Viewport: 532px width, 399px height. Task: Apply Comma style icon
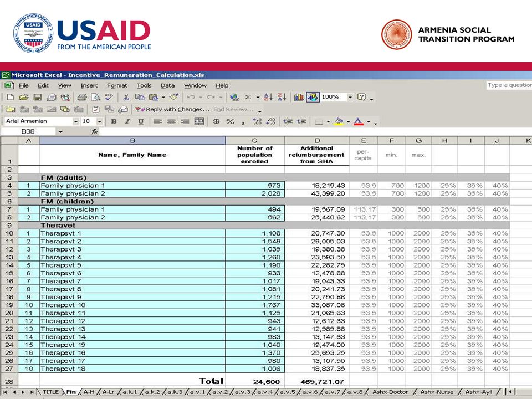243,122
